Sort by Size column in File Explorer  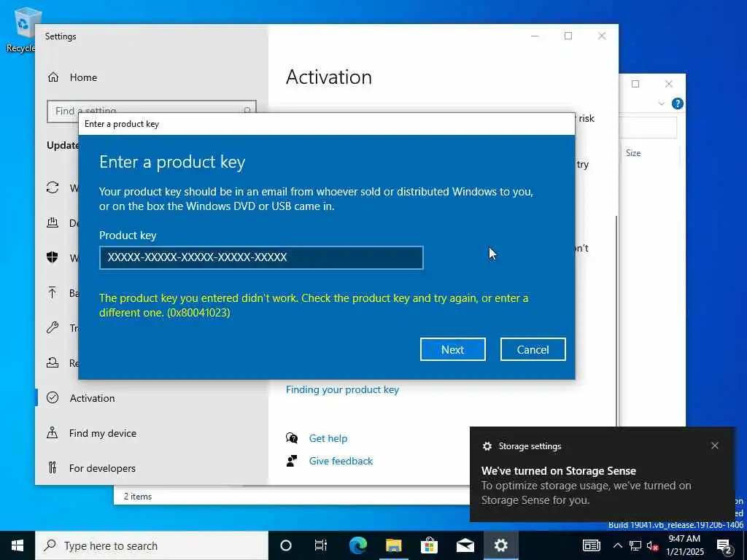(x=633, y=153)
